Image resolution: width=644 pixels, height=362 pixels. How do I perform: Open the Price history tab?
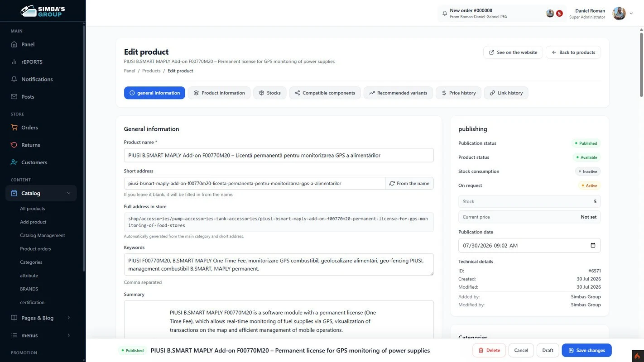coord(458,93)
